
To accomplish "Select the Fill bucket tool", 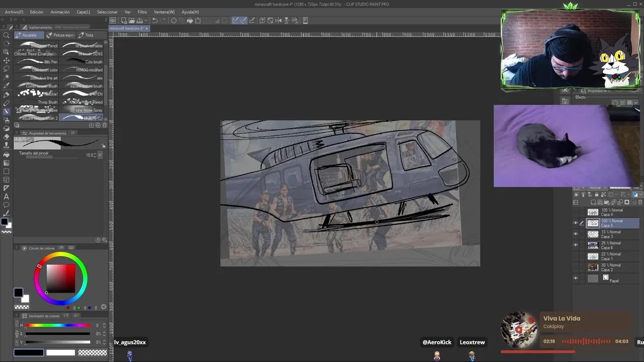I will 7,154.
